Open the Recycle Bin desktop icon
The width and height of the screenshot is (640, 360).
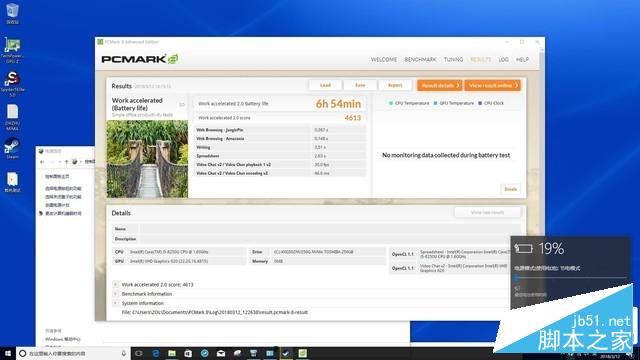[x=12, y=13]
